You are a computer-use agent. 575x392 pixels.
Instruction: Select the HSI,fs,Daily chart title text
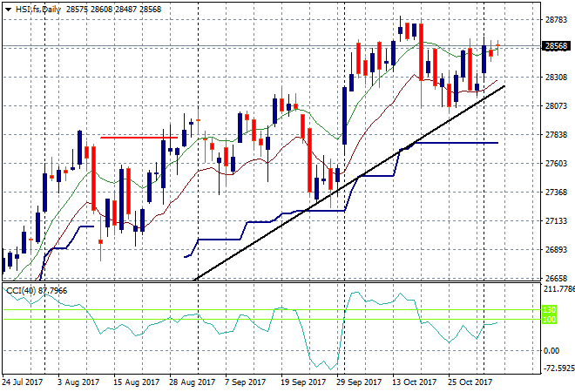pos(38,10)
